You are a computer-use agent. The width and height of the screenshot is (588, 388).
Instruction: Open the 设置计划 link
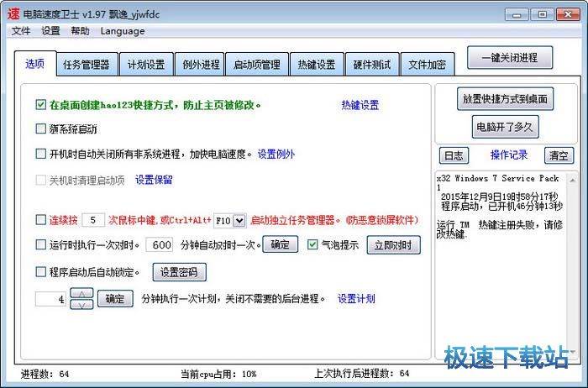tap(356, 299)
